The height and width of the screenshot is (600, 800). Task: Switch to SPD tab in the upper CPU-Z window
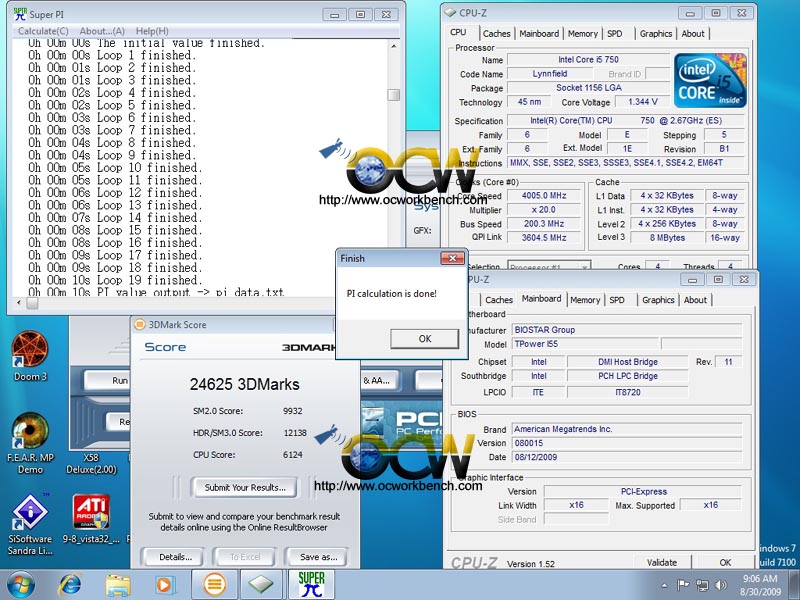615,34
